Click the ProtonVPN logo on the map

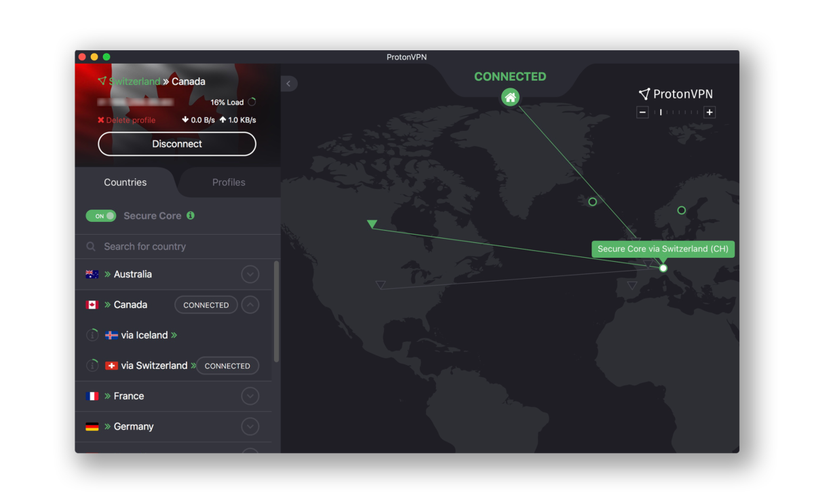[676, 94]
